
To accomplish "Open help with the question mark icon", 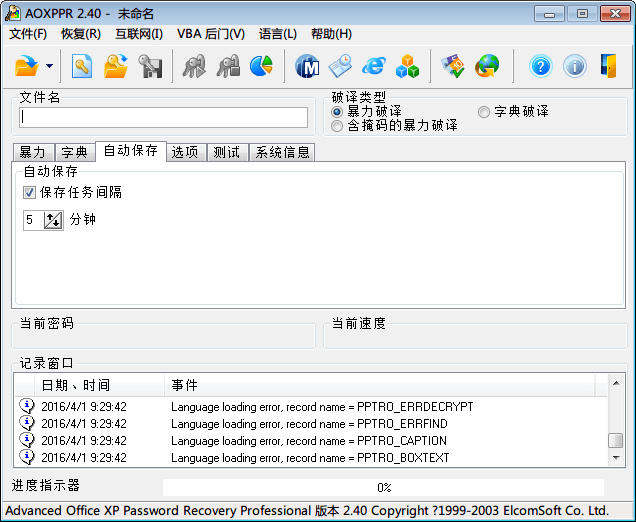I will (x=540, y=66).
